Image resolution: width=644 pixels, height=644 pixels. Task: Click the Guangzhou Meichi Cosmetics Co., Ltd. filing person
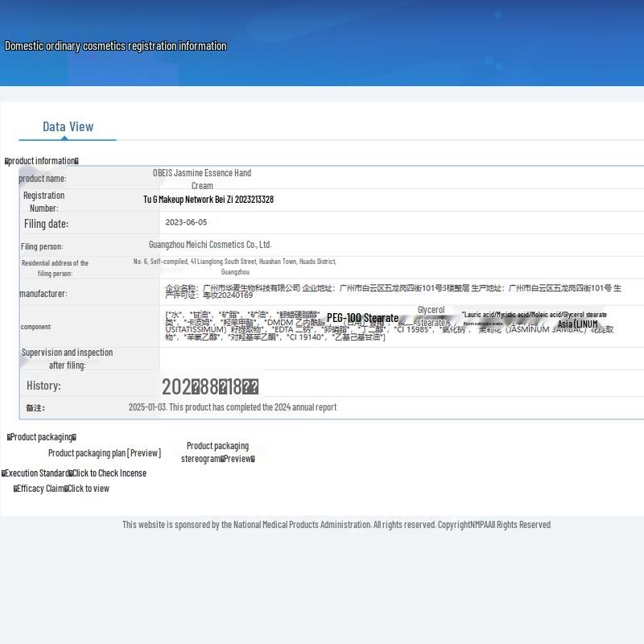click(210, 245)
